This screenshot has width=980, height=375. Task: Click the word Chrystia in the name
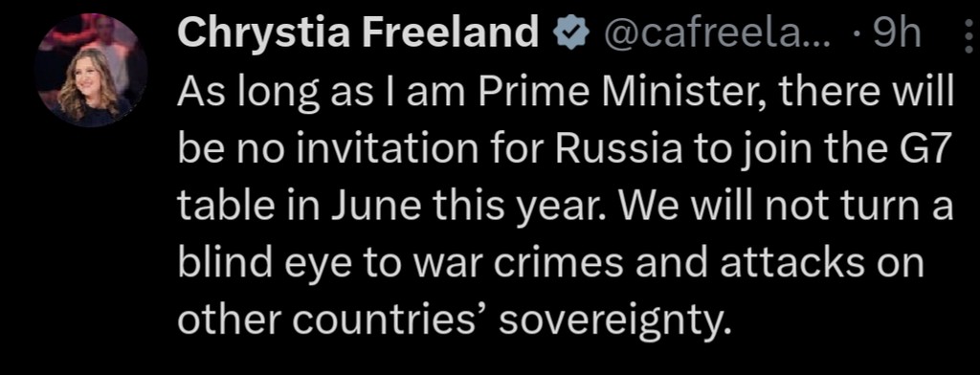[x=264, y=33]
